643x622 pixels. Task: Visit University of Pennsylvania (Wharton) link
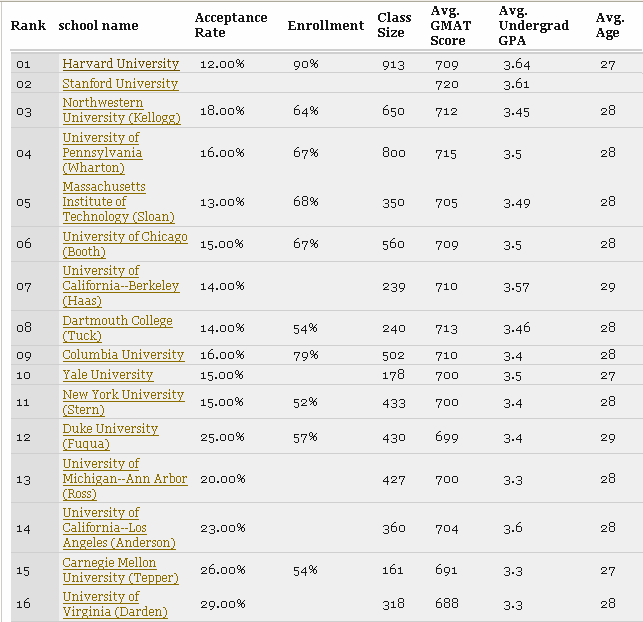101,153
